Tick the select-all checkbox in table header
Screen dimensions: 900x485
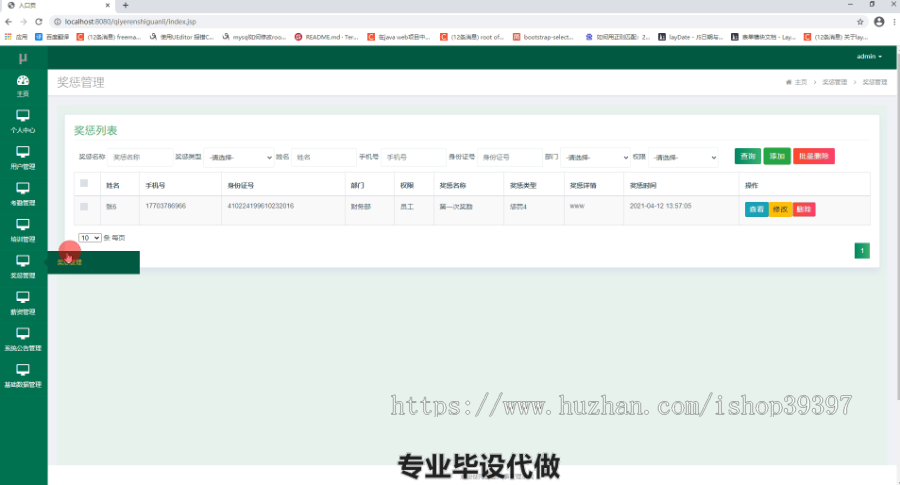pyautogui.click(x=84, y=183)
